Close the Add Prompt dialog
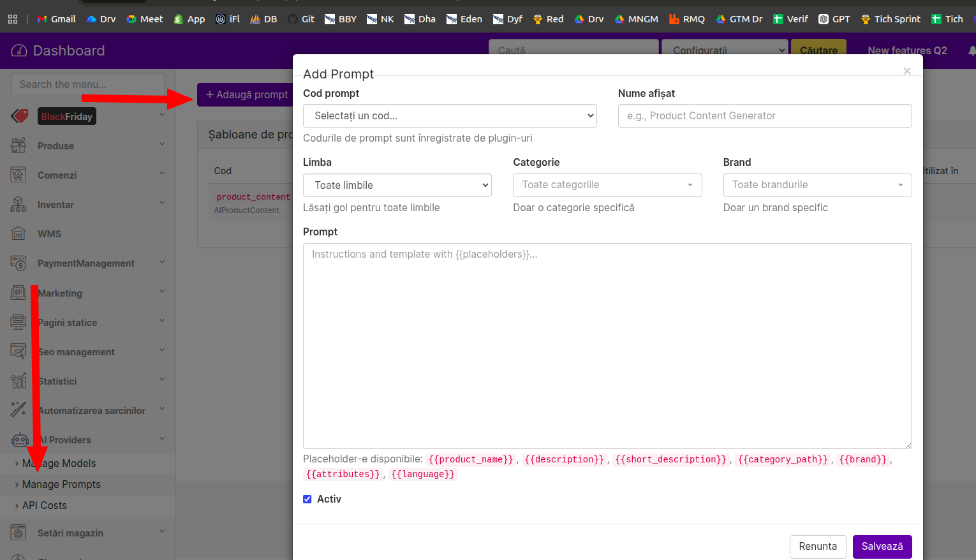The width and height of the screenshot is (976, 560). tap(906, 71)
